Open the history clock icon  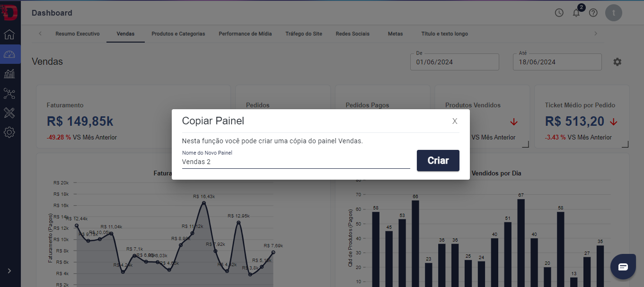pyautogui.click(x=559, y=13)
